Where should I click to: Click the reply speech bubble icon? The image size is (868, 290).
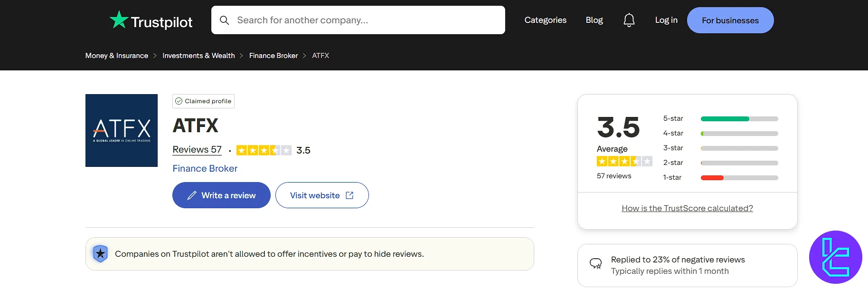tap(595, 263)
